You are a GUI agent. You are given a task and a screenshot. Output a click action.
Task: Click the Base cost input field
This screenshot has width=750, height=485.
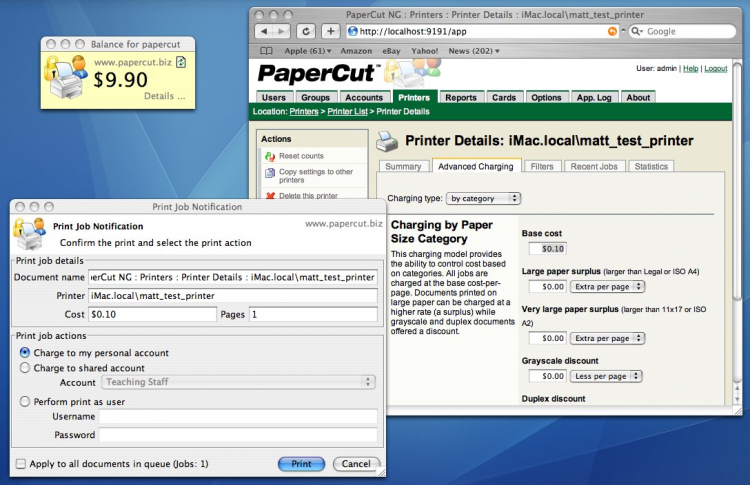(x=548, y=249)
